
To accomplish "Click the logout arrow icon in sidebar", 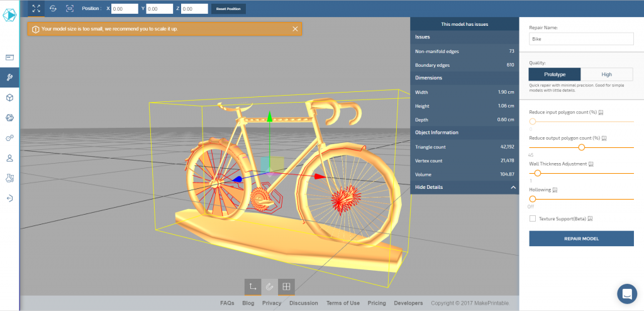I will (x=9, y=198).
